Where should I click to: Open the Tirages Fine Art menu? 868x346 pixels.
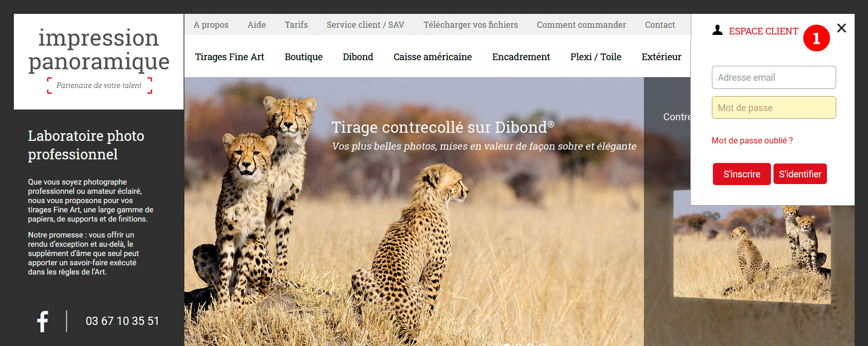click(230, 57)
